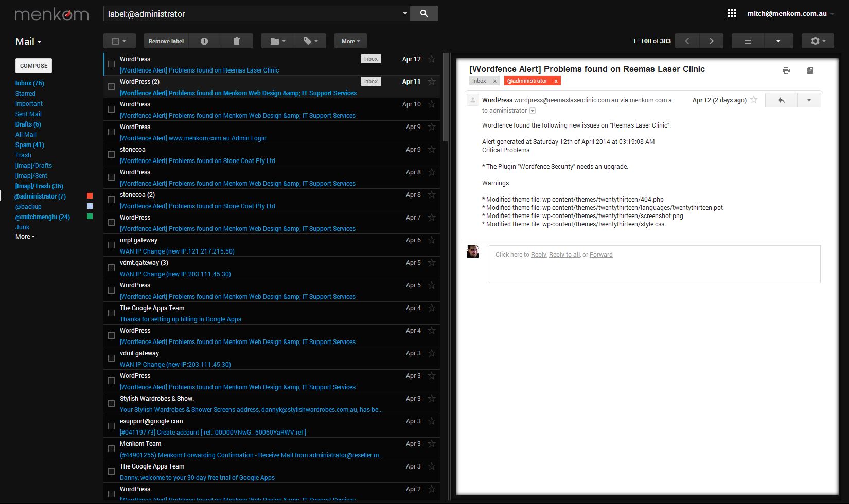The image size is (849, 504).
Task: Open @mitchmenghi (24) label
Action: click(43, 217)
